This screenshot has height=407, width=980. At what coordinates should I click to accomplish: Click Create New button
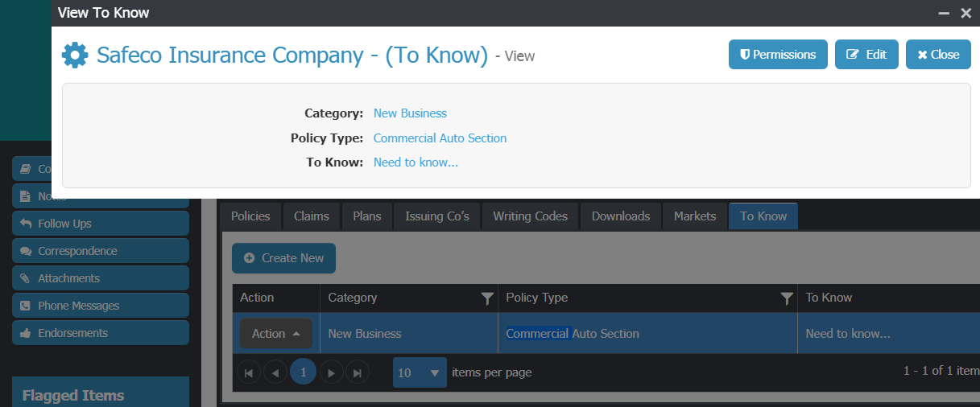[x=283, y=258]
